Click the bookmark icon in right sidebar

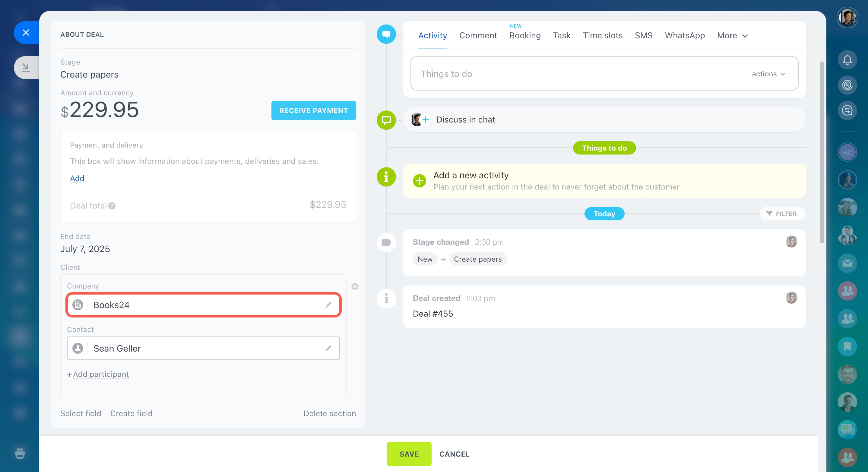pyautogui.click(x=847, y=346)
